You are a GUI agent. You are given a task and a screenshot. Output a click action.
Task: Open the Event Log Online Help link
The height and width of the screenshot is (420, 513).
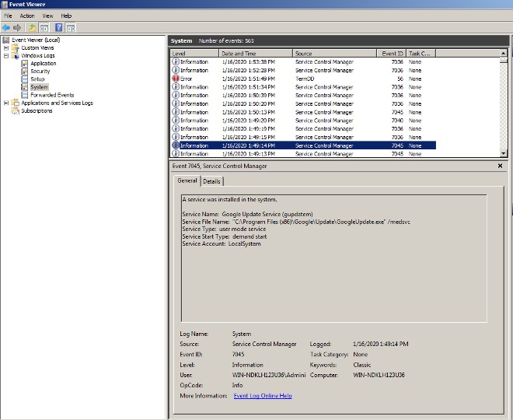point(263,396)
